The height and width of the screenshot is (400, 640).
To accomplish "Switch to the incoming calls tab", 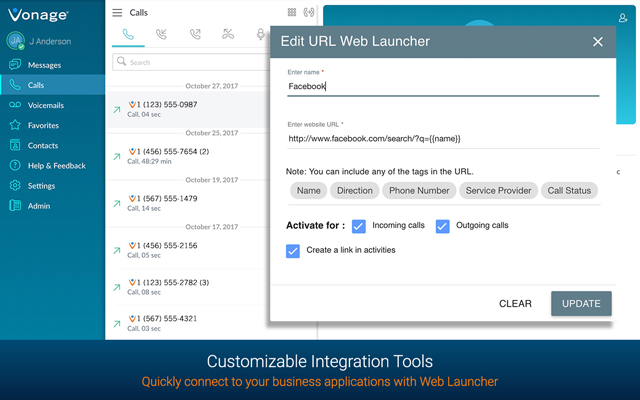I will (x=162, y=35).
